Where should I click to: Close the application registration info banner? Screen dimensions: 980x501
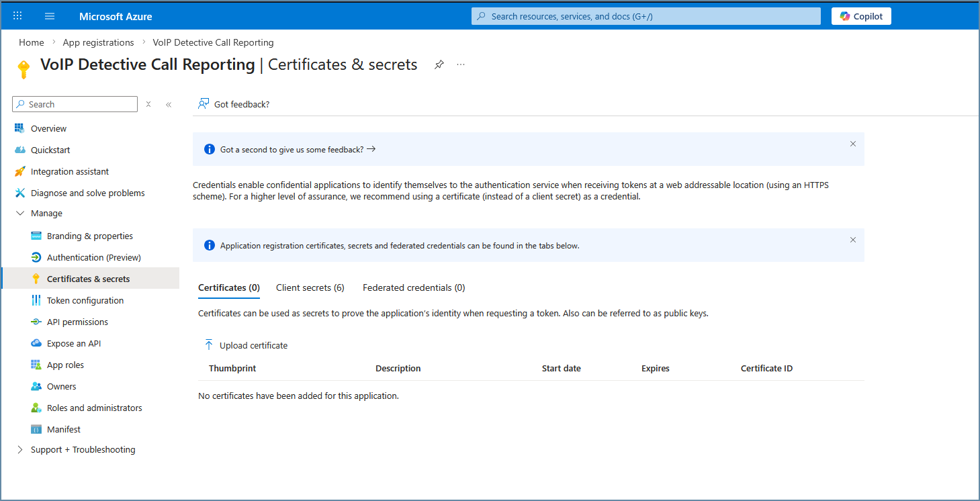coord(853,240)
